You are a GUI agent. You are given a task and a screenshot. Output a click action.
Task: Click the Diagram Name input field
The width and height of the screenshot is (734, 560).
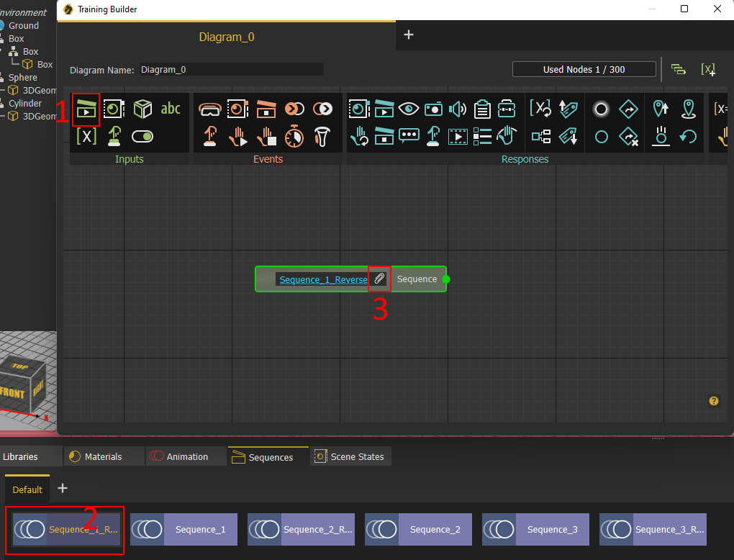coord(231,69)
